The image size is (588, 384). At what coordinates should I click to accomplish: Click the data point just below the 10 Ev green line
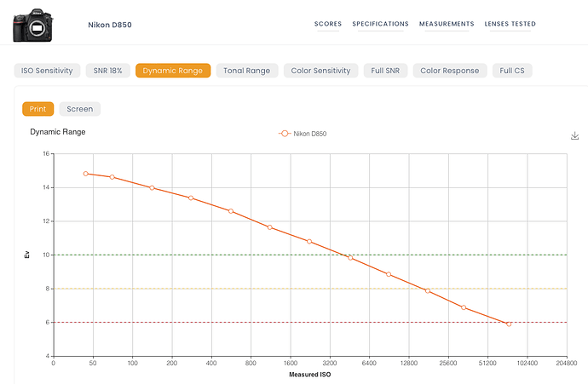pyautogui.click(x=350, y=258)
